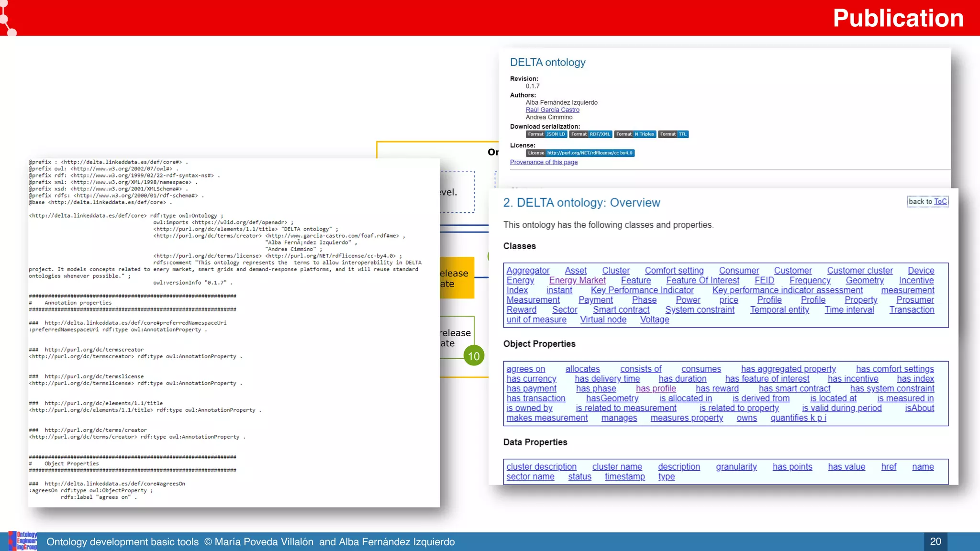The height and width of the screenshot is (551, 980).
Task: Open the Consumer class link
Action: [x=739, y=271]
